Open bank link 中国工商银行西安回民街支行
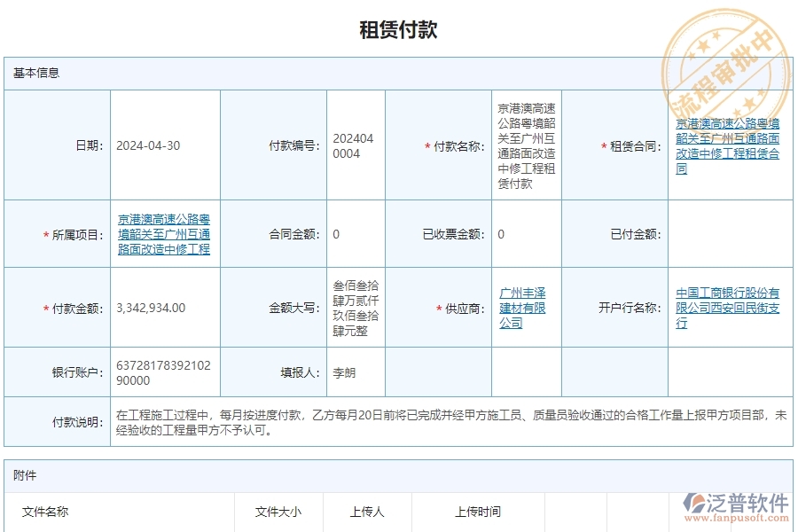 pos(729,308)
